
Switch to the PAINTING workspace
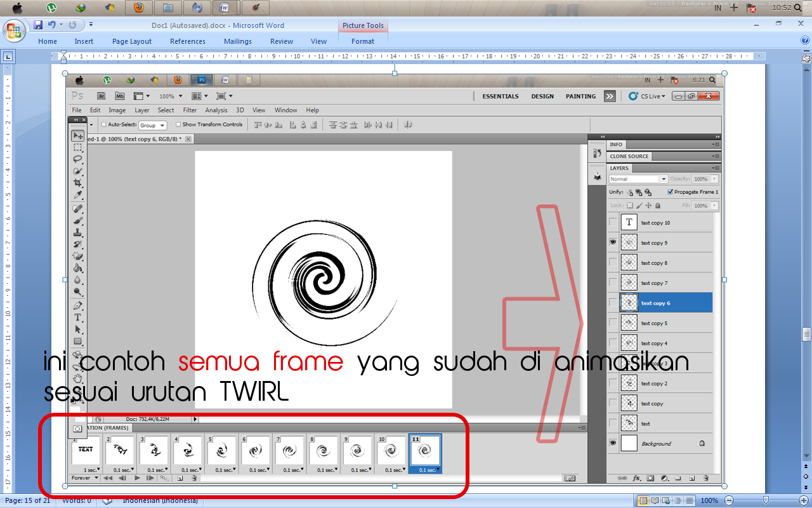[x=580, y=96]
